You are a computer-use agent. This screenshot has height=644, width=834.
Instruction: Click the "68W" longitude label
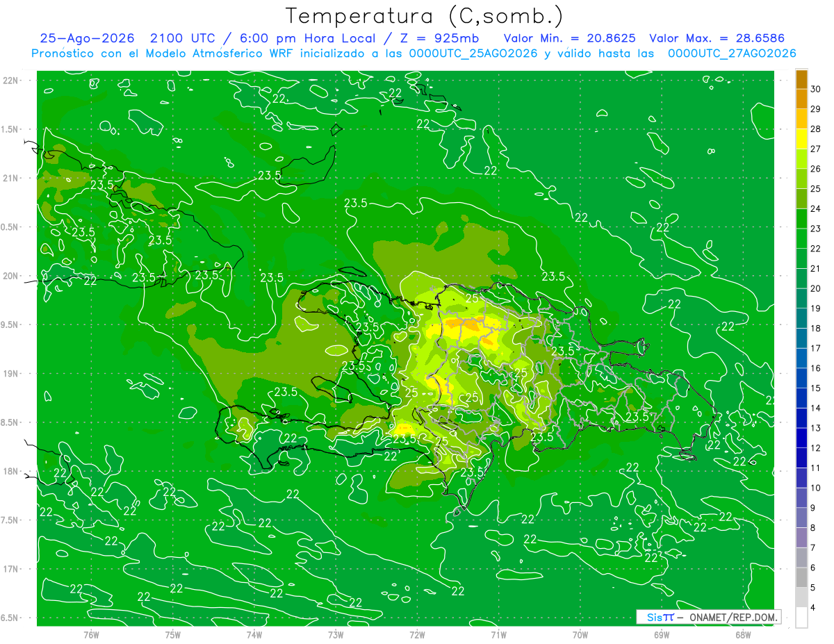pyautogui.click(x=743, y=635)
